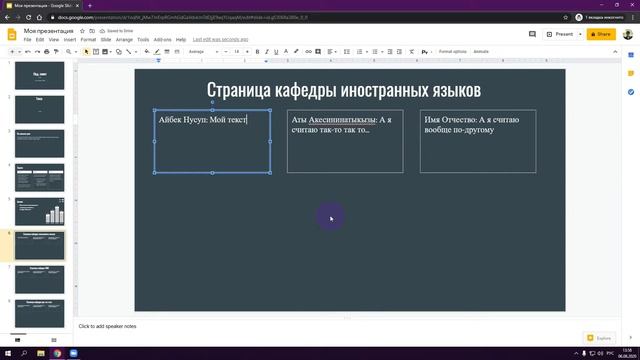Open the text color picker
This screenshot has height=360, width=640.
click(x=286, y=52)
